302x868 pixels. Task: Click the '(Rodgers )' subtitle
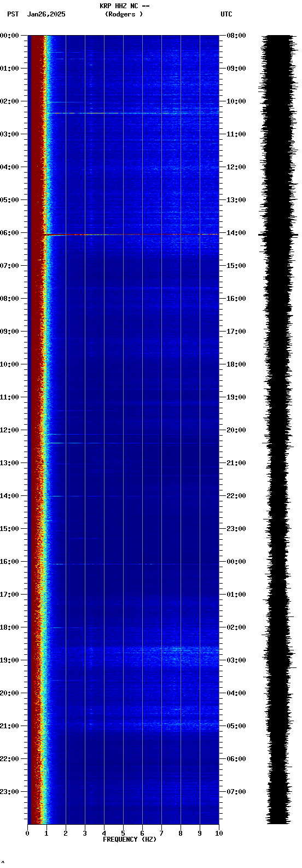click(124, 14)
